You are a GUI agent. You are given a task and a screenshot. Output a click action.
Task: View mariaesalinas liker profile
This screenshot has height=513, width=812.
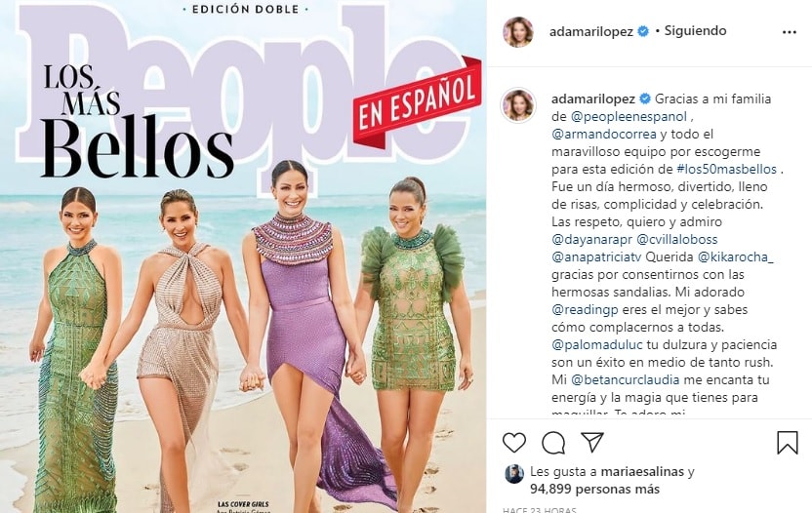tap(642, 472)
